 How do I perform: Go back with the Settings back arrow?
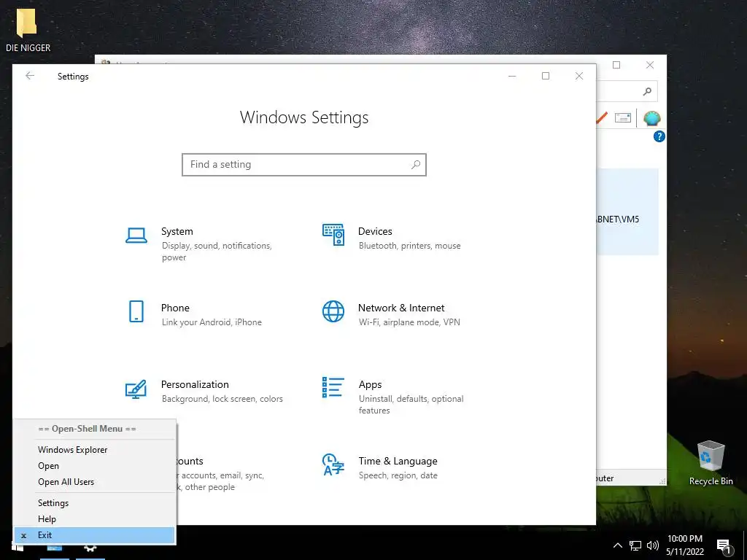[30, 76]
